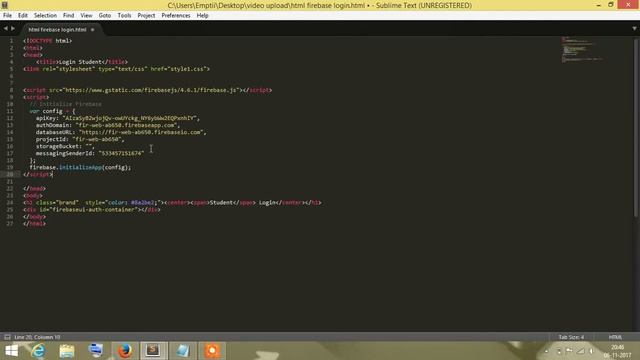Click the apiKey value string
This screenshot has height=360, width=640.
click(129, 118)
